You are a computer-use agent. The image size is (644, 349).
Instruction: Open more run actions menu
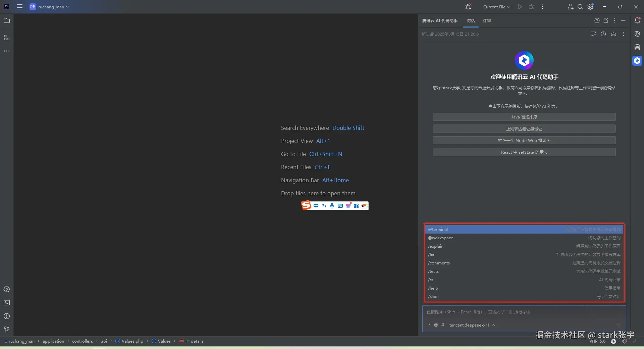[x=543, y=7]
